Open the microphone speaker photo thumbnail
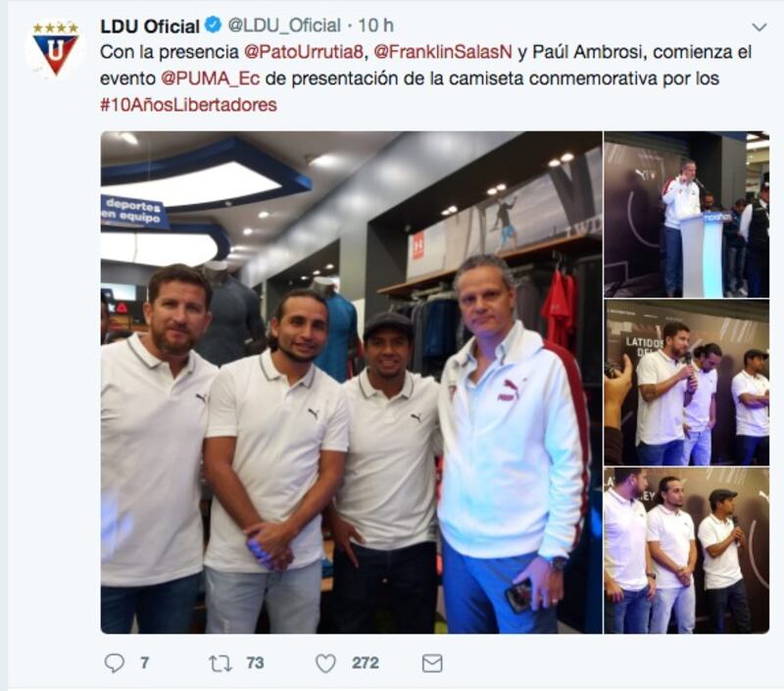Image resolution: width=784 pixels, height=691 pixels. click(x=687, y=382)
